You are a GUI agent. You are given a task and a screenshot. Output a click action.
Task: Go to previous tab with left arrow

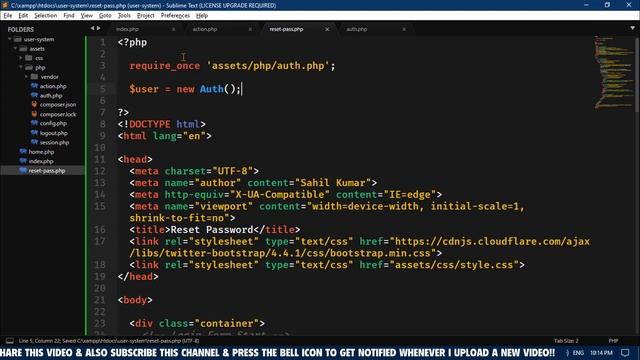92,28
